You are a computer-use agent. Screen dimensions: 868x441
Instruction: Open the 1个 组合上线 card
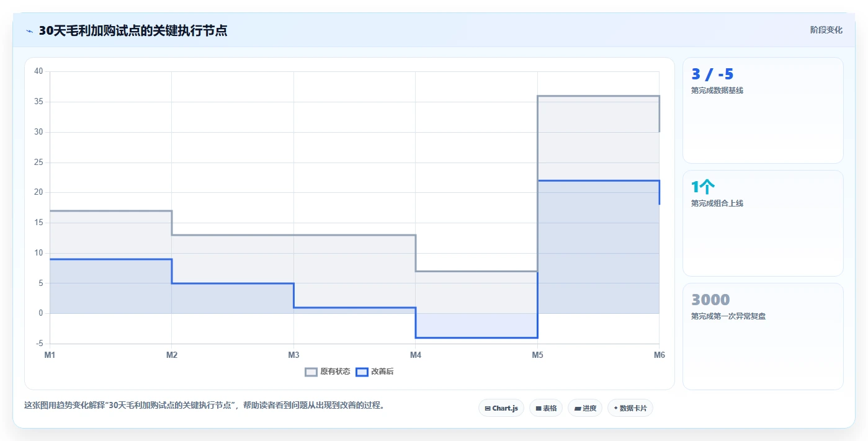[x=763, y=223]
